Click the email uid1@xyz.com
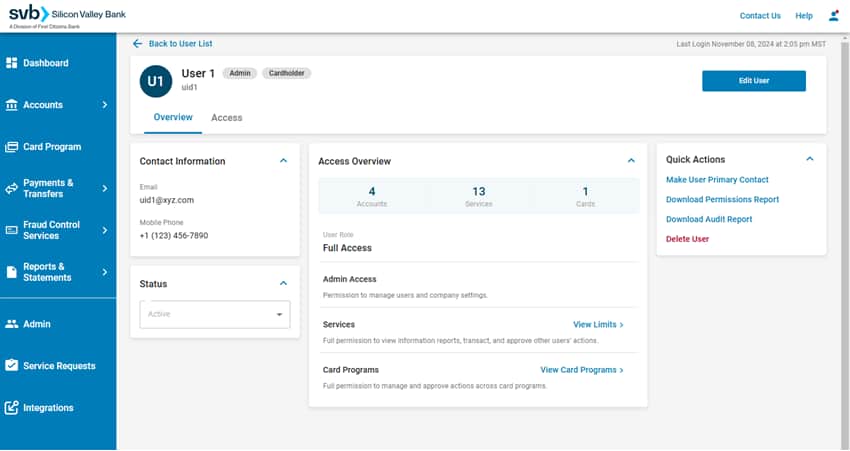This screenshot has height=451, width=850. point(166,200)
